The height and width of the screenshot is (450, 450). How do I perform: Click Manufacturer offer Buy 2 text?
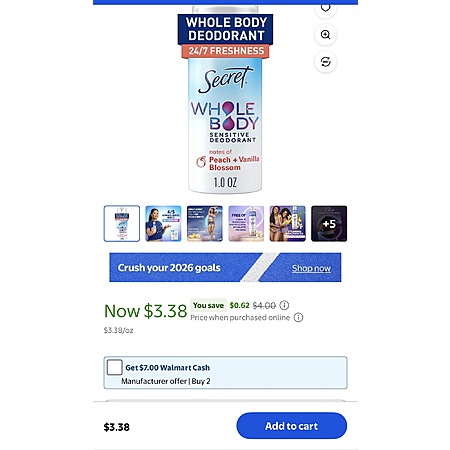point(166,381)
